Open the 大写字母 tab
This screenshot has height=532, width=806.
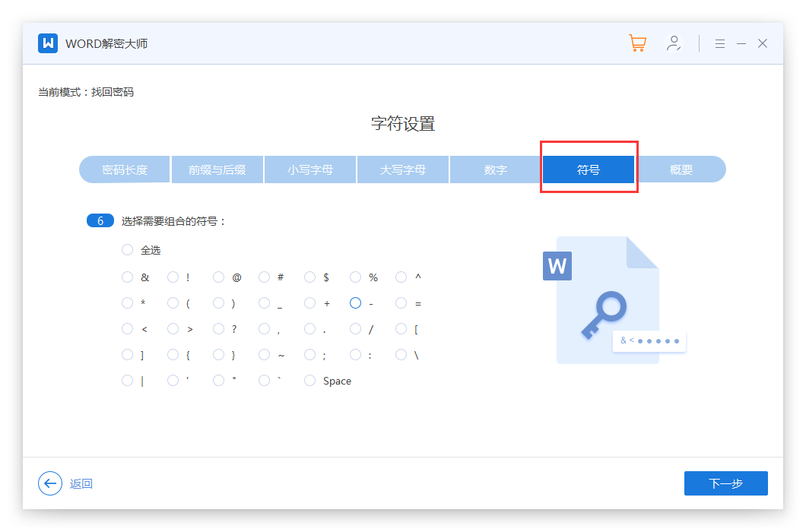coord(403,169)
